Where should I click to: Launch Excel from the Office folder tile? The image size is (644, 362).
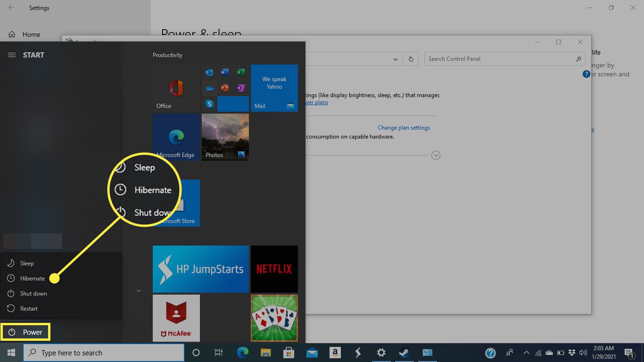pyautogui.click(x=240, y=73)
